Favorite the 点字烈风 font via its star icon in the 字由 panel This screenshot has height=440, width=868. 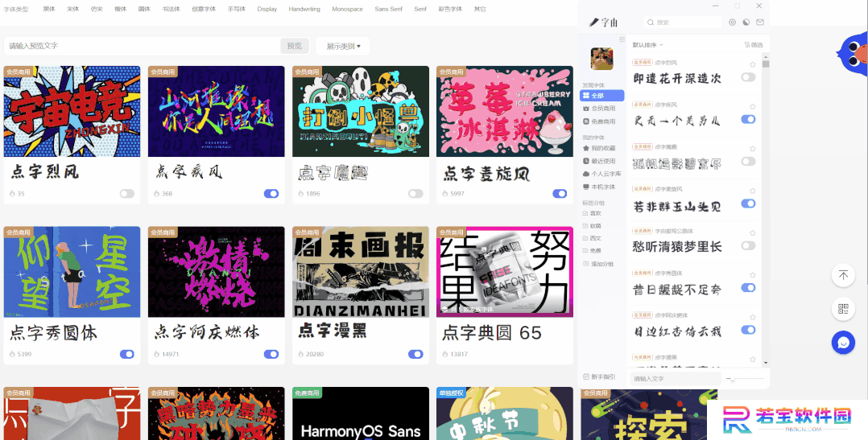click(752, 64)
